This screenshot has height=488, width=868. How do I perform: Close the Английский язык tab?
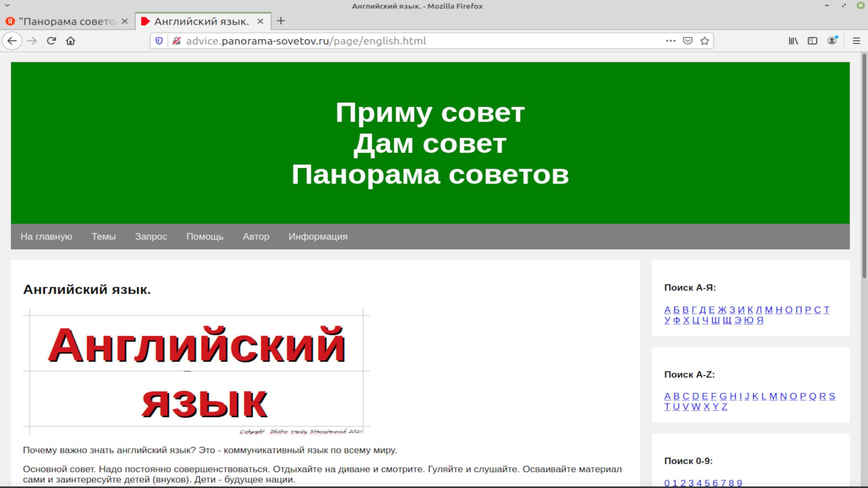tap(260, 21)
